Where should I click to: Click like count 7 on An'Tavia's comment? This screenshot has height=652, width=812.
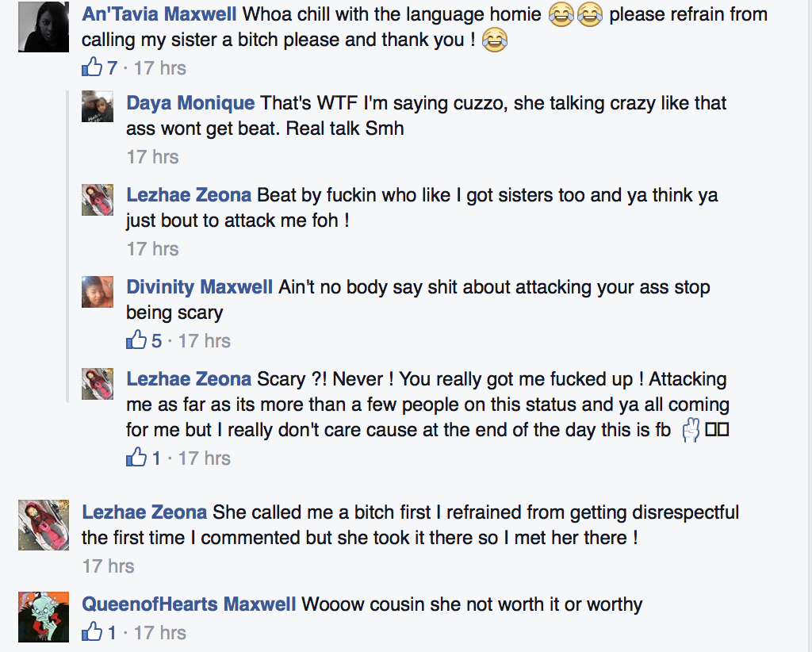[112, 67]
